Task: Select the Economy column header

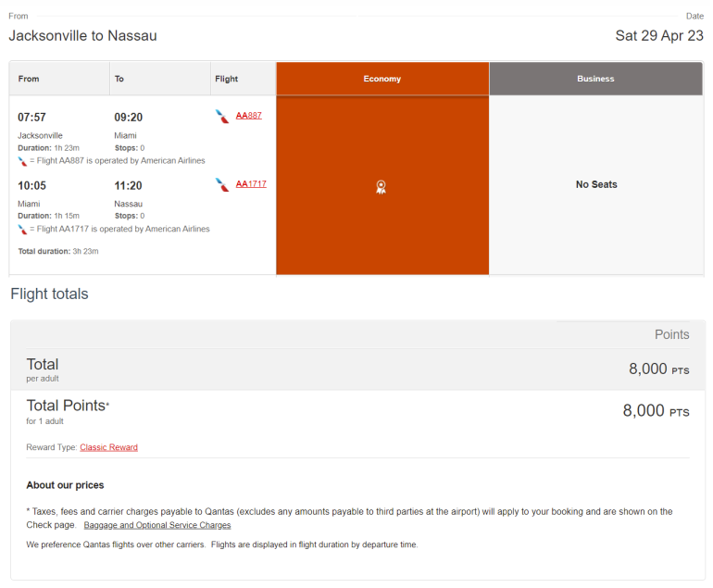Action: pyautogui.click(x=382, y=79)
